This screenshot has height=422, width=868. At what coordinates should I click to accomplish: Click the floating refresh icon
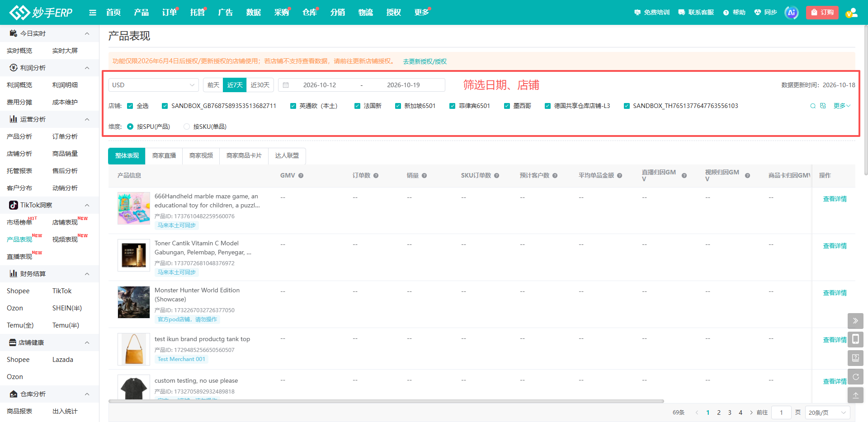click(855, 376)
